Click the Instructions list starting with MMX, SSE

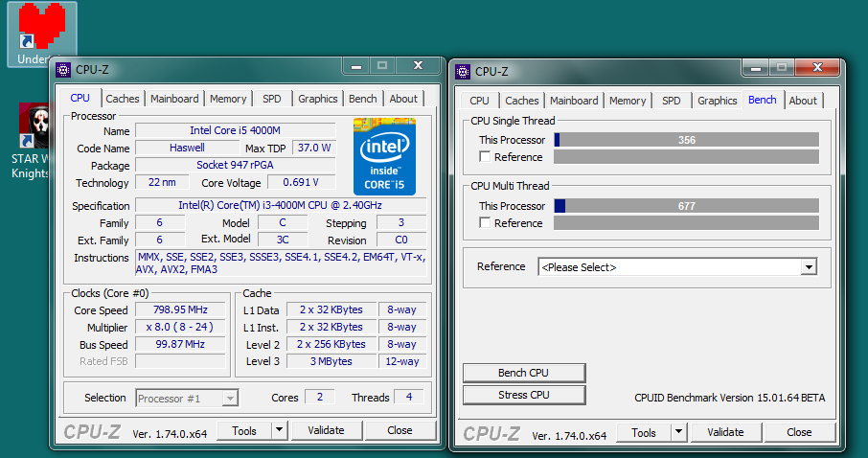point(282,263)
